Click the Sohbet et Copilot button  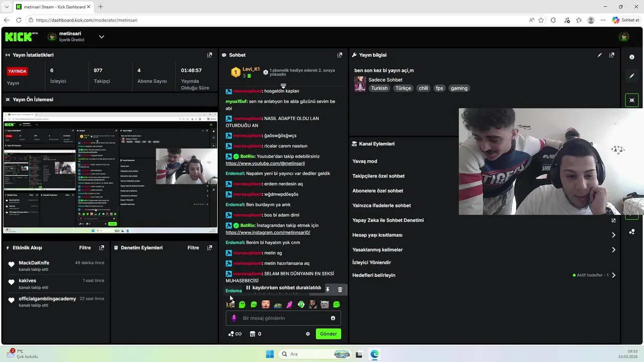pos(626,20)
